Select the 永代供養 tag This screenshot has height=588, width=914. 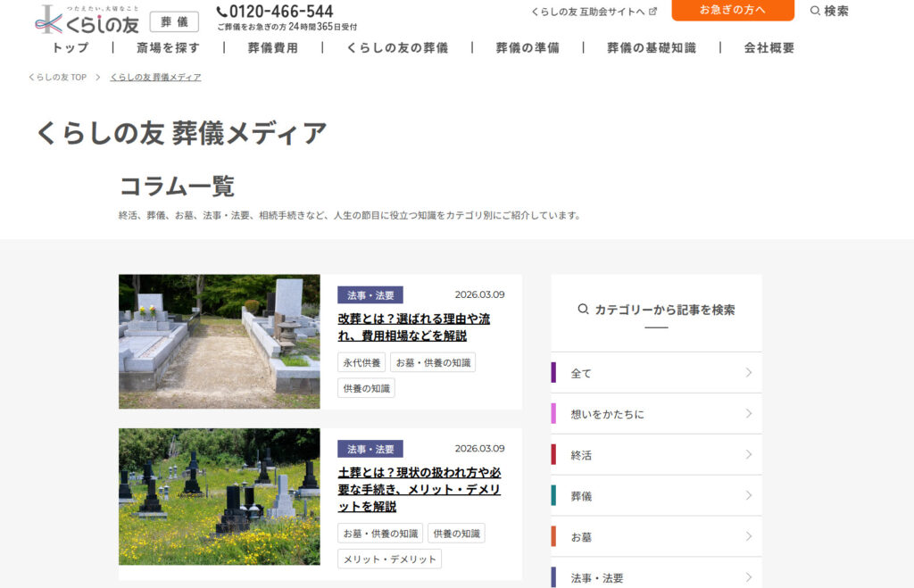click(361, 362)
